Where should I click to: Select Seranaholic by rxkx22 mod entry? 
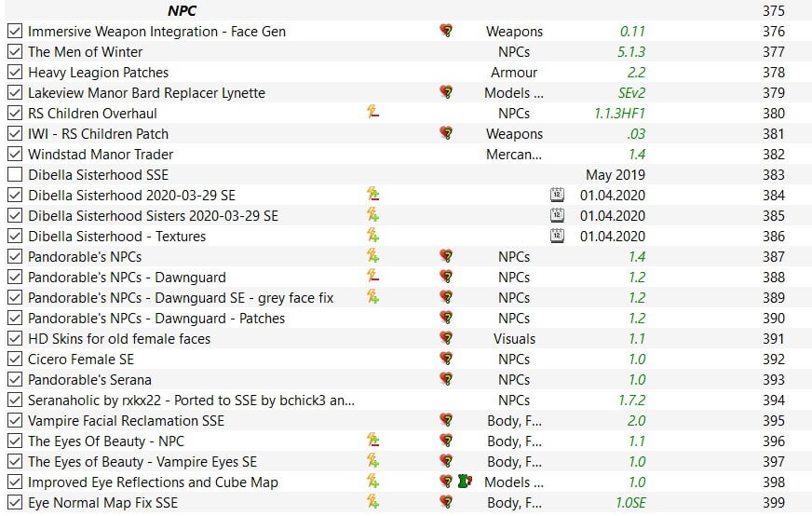tap(191, 400)
